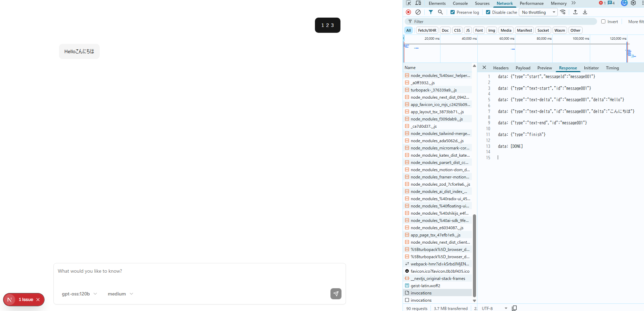Sort requests by Name column header
This screenshot has height=311, width=644.
pos(437,68)
